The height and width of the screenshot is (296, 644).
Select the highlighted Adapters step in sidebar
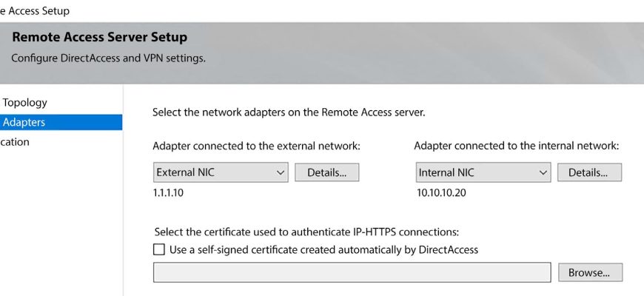click(x=24, y=122)
